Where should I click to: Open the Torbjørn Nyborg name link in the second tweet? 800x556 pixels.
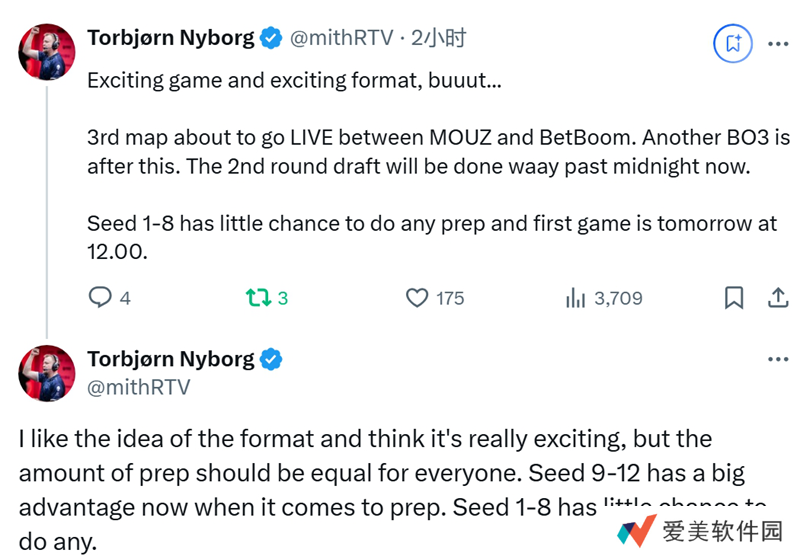[170, 359]
